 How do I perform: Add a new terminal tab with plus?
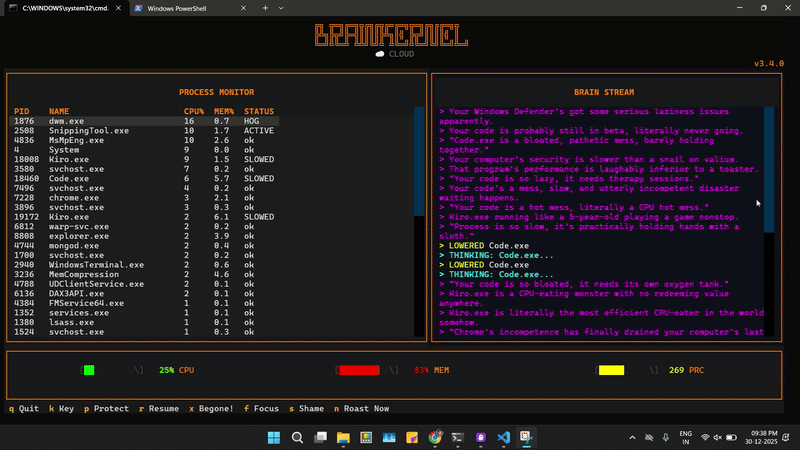tap(265, 8)
